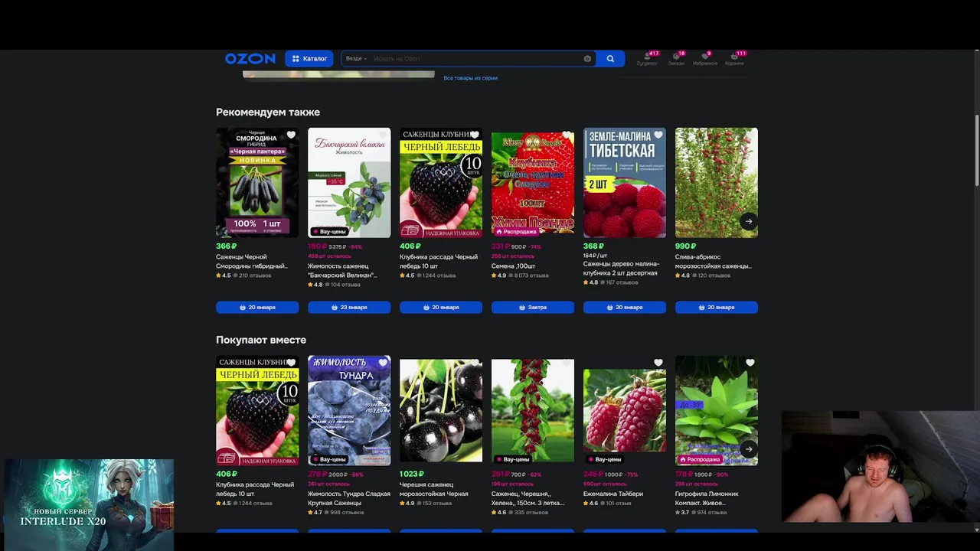The height and width of the screenshot is (551, 980).
Task: Next arrow in Рекомендуем также carousel
Action: pyautogui.click(x=749, y=221)
